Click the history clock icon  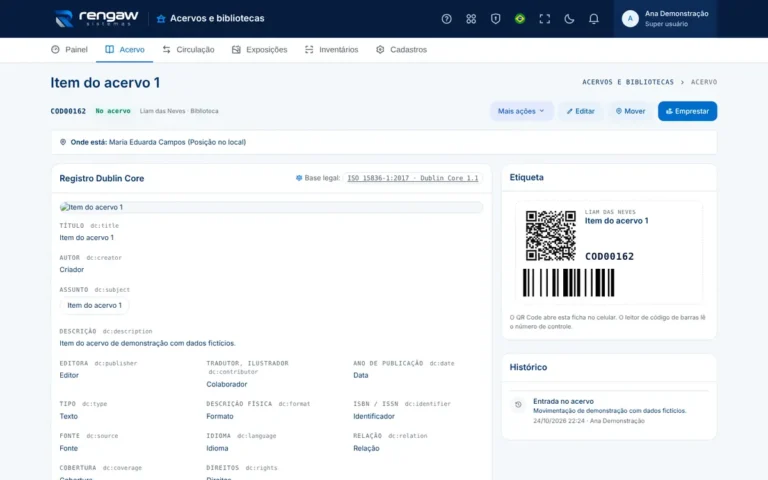click(518, 405)
